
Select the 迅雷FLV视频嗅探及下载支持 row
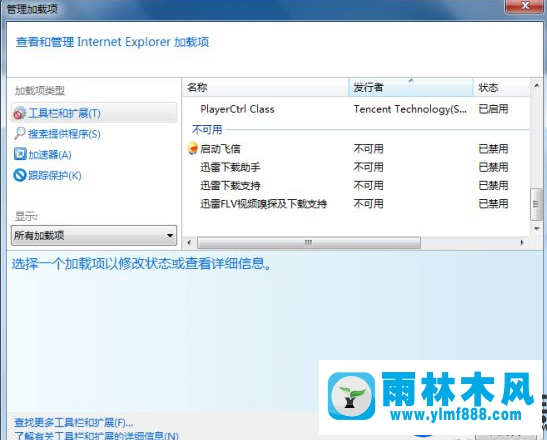point(355,204)
